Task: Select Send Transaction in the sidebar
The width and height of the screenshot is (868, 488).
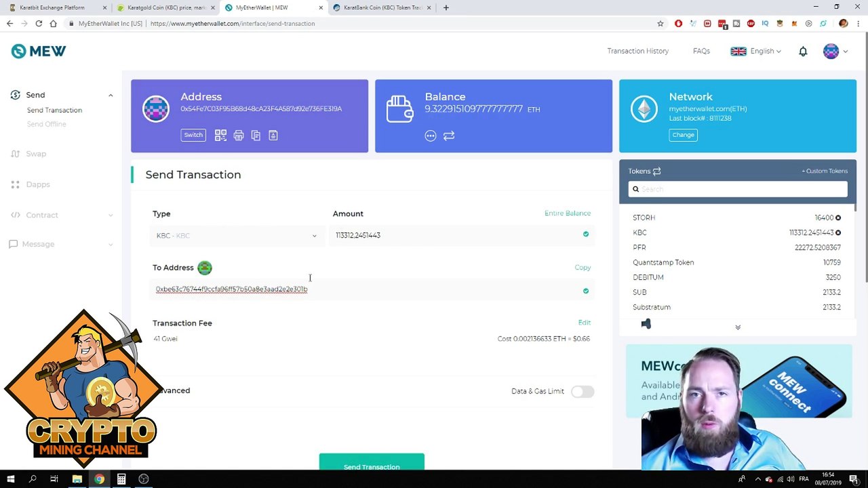Action: [x=54, y=110]
